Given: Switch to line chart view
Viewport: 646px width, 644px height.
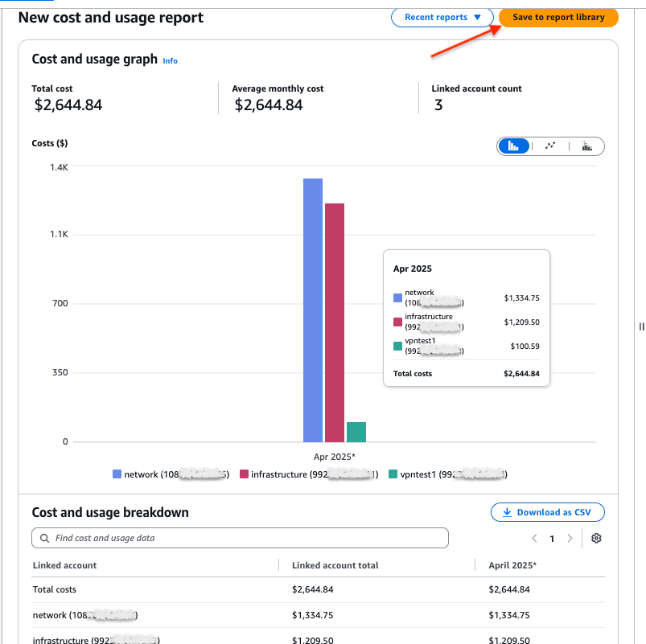Looking at the screenshot, I should [550, 146].
